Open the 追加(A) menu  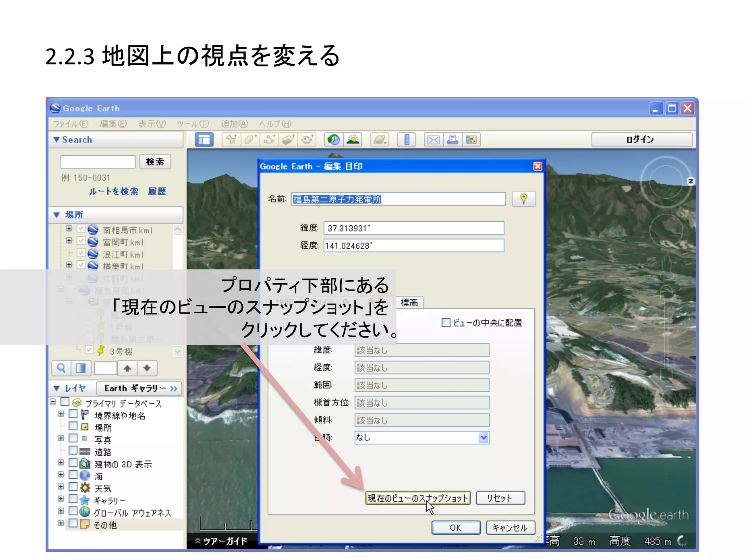234,124
